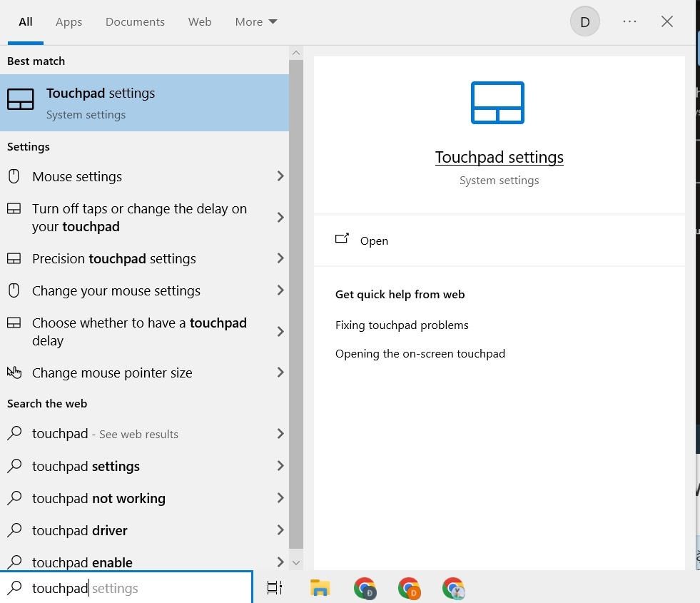Click the ellipsis options icon
Screen dimensions: 700x603
point(629,21)
